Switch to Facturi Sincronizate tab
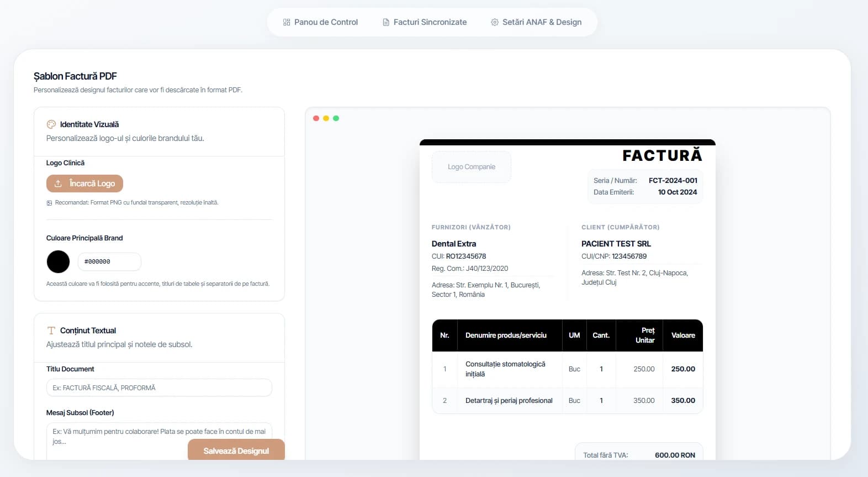 tap(425, 22)
